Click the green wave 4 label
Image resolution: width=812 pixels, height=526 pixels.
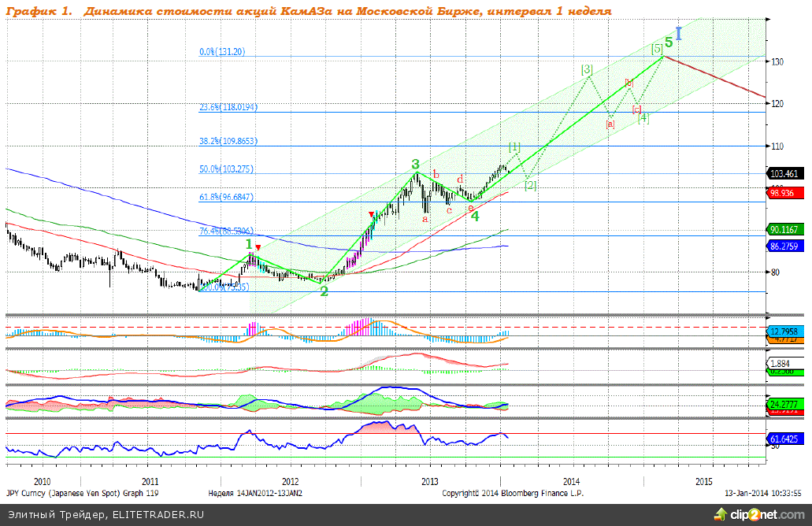click(475, 215)
